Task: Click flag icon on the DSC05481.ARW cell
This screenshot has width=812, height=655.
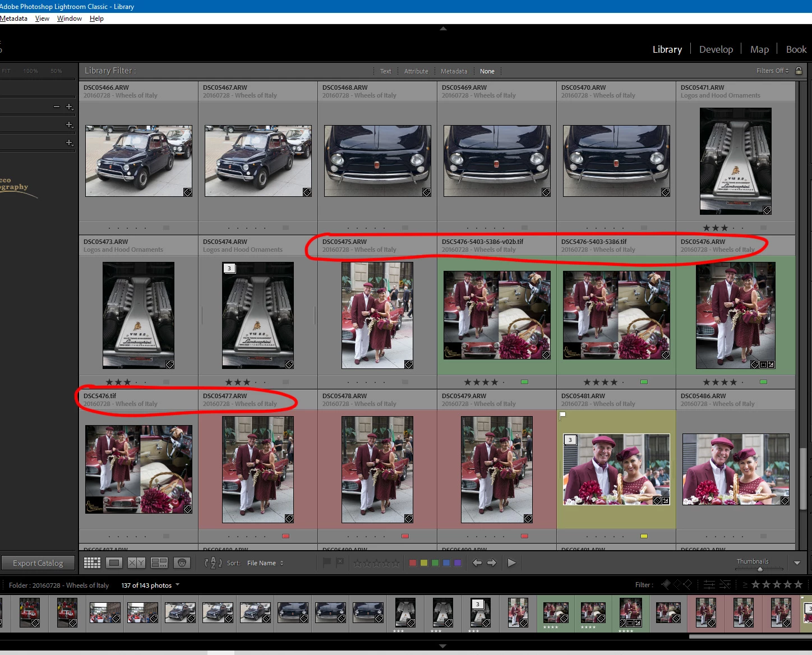Action: [x=562, y=416]
